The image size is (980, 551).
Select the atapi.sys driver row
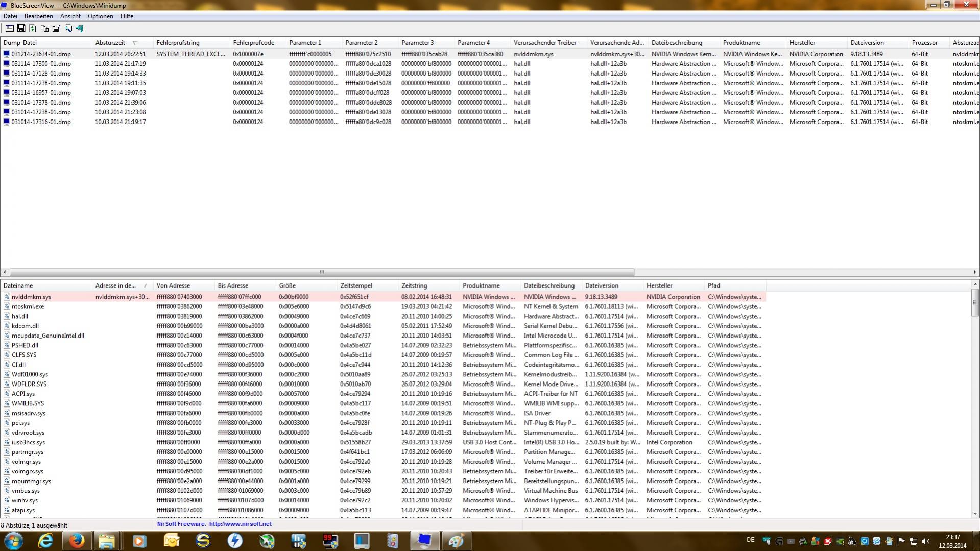coord(383,510)
